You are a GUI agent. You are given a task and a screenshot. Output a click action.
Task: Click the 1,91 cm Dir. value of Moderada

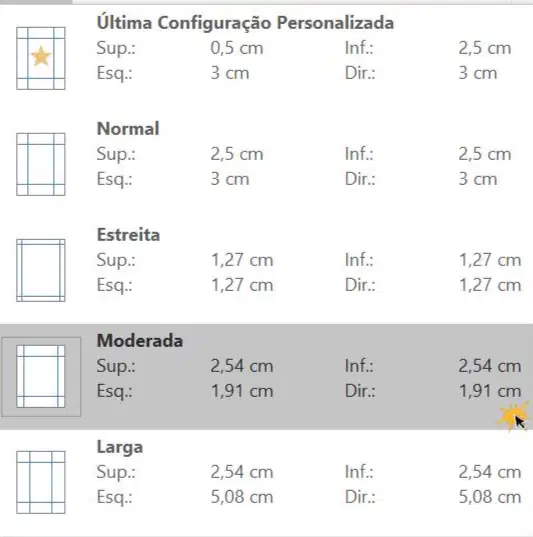490,391
